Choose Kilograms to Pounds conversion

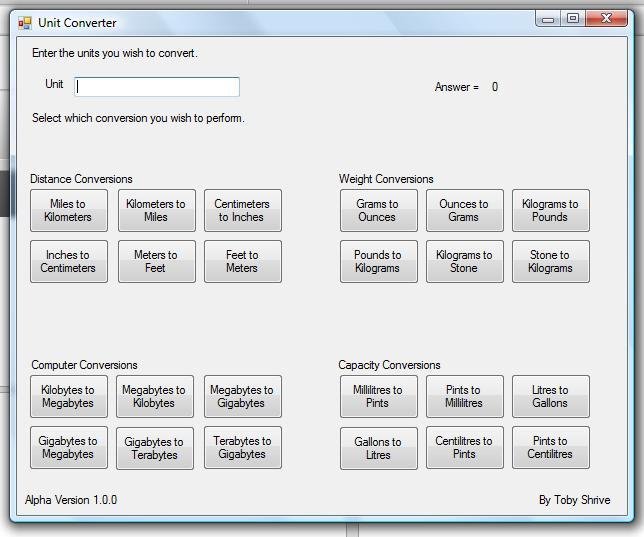click(x=551, y=210)
